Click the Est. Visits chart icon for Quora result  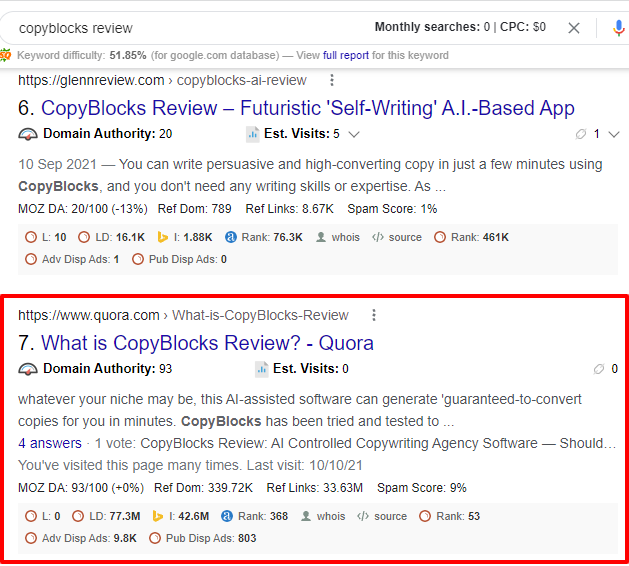(x=262, y=369)
